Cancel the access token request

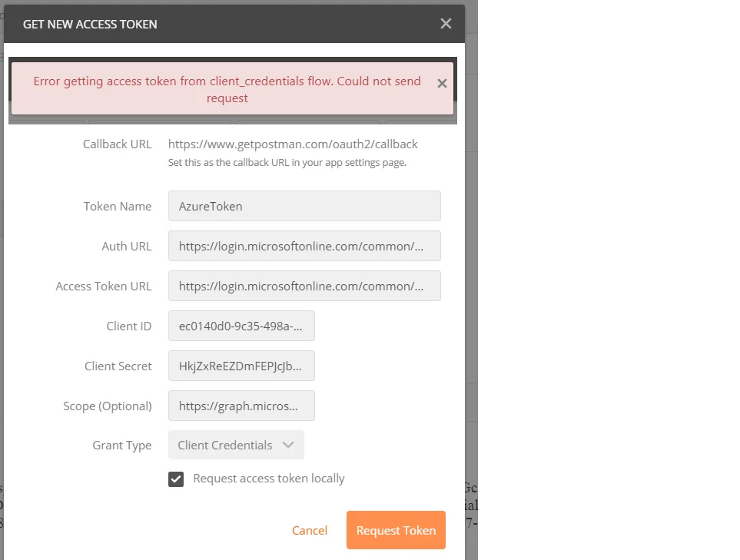click(x=310, y=531)
